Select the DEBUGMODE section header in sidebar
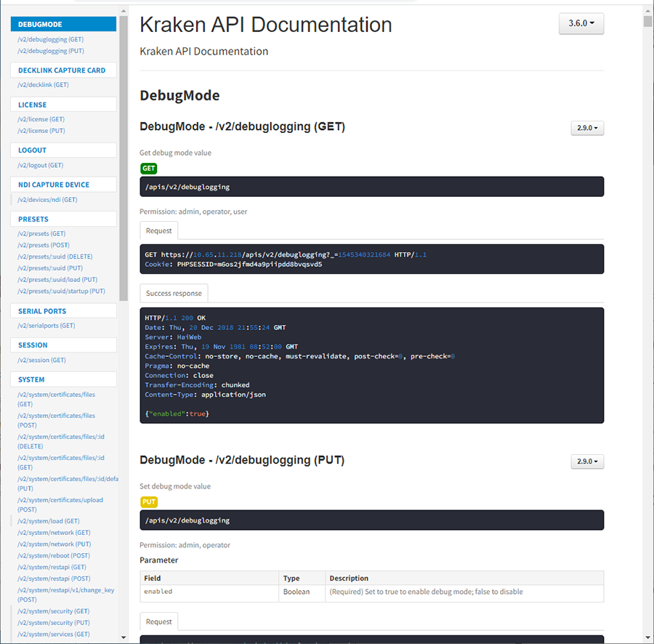 tap(39, 24)
